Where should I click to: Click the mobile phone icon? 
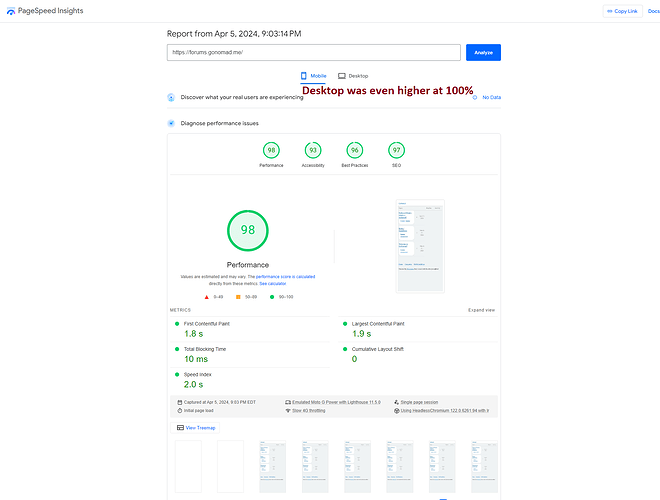click(x=303, y=76)
